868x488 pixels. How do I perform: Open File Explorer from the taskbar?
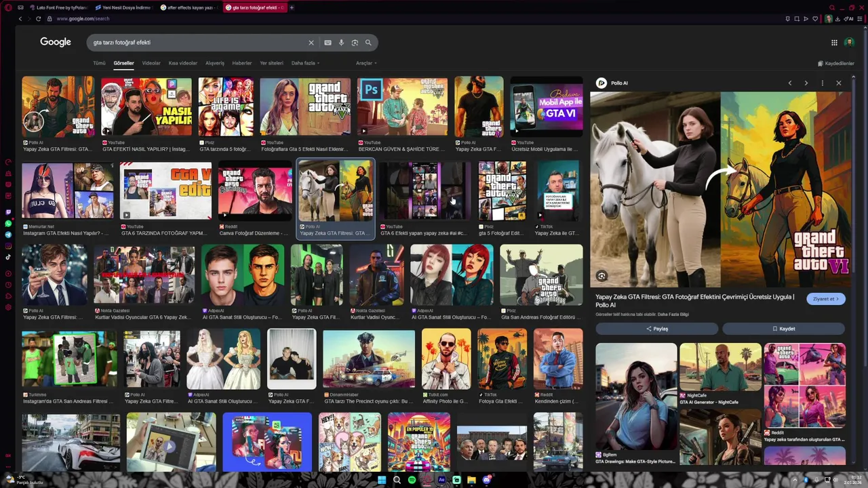[471, 480]
